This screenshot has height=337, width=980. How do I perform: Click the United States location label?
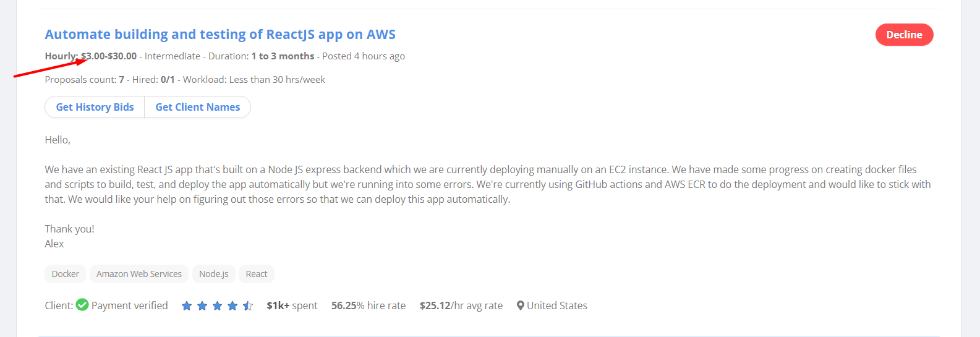(557, 305)
